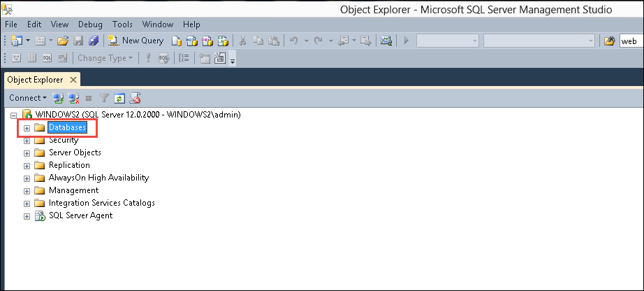Click the Filter funnel icon
The width and height of the screenshot is (644, 291).
pyautogui.click(x=104, y=98)
